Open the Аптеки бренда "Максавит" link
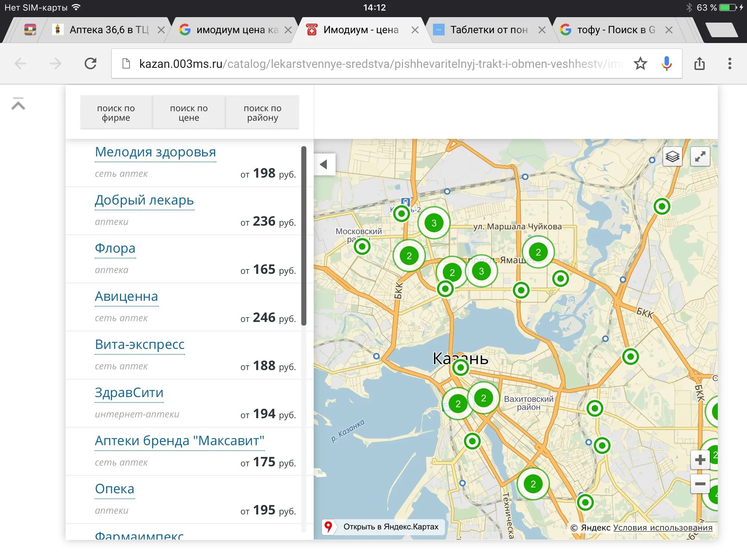This screenshot has height=560, width=747. tap(179, 441)
